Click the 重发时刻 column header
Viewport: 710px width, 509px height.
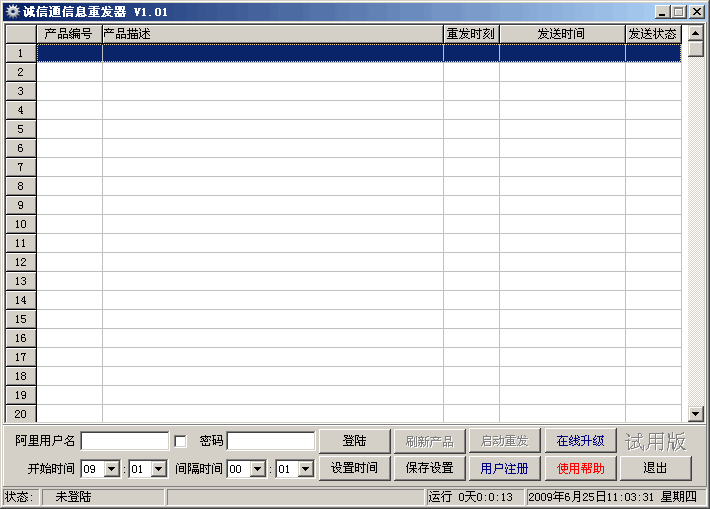click(x=471, y=34)
